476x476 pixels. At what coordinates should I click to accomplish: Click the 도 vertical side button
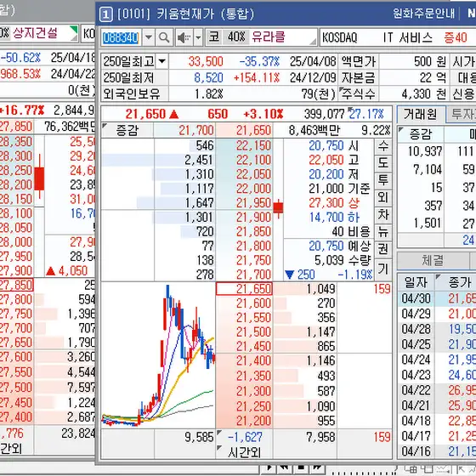coord(383,163)
